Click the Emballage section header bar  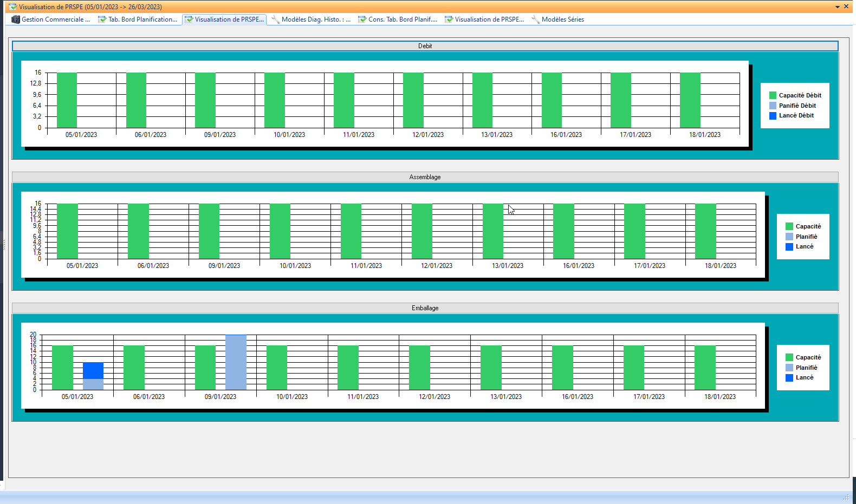[425, 308]
